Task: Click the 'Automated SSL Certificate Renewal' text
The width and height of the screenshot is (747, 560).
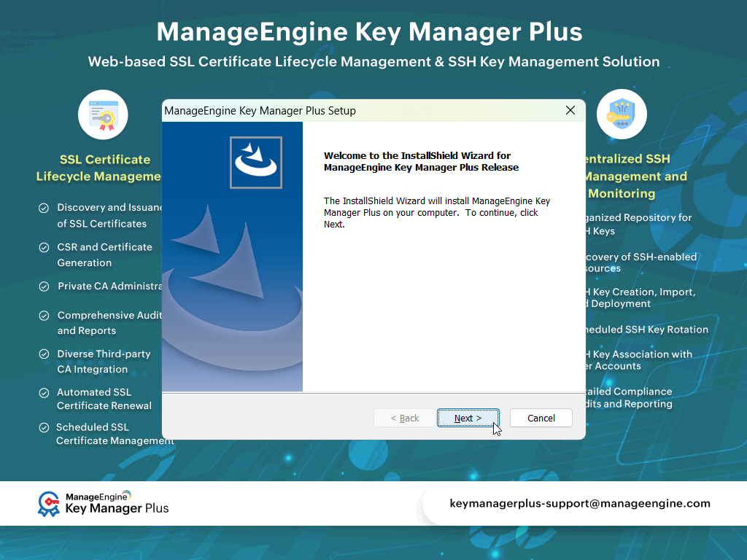Action: (x=104, y=399)
